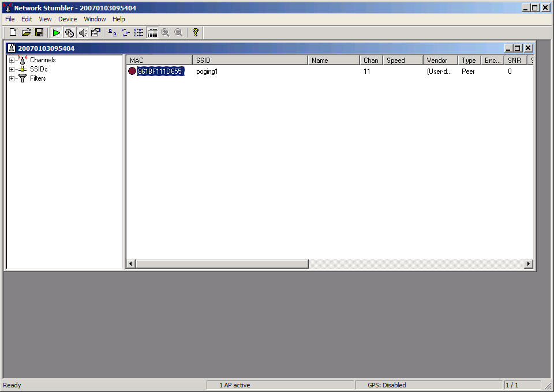Click the 1 / 1 status bar counter
554x392 pixels.
[x=512, y=385]
